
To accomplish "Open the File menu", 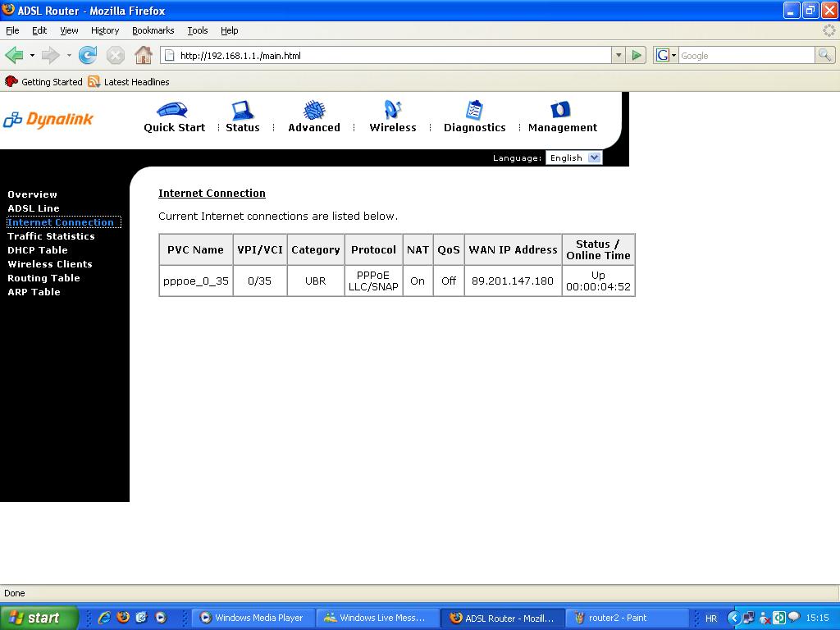I will coord(12,30).
